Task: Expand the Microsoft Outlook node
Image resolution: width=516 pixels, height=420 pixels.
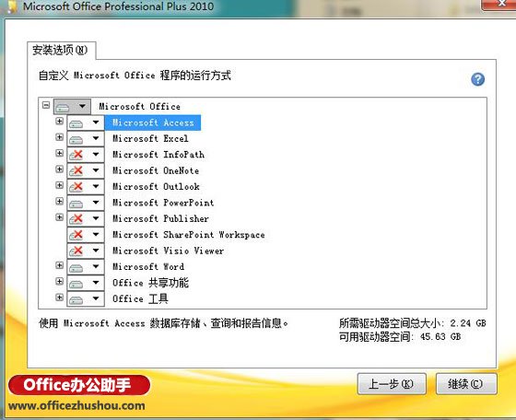Action: [x=59, y=185]
